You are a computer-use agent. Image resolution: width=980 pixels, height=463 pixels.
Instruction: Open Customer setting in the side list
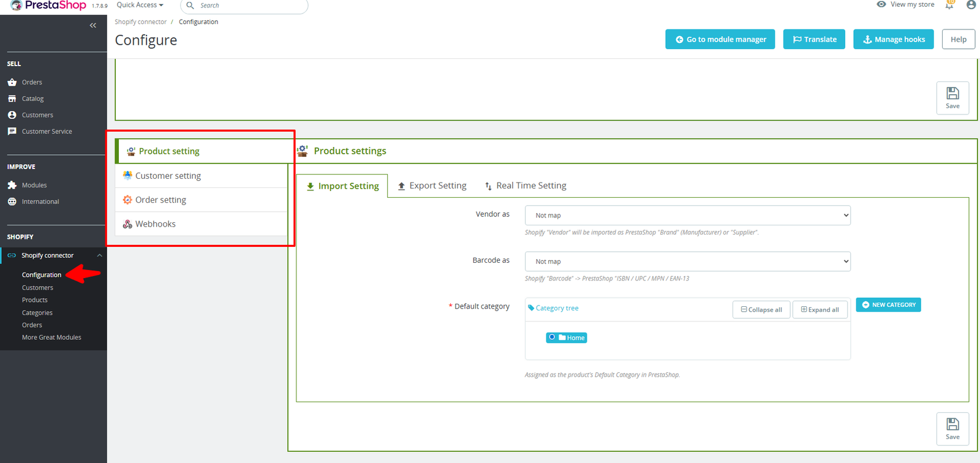coord(202,176)
